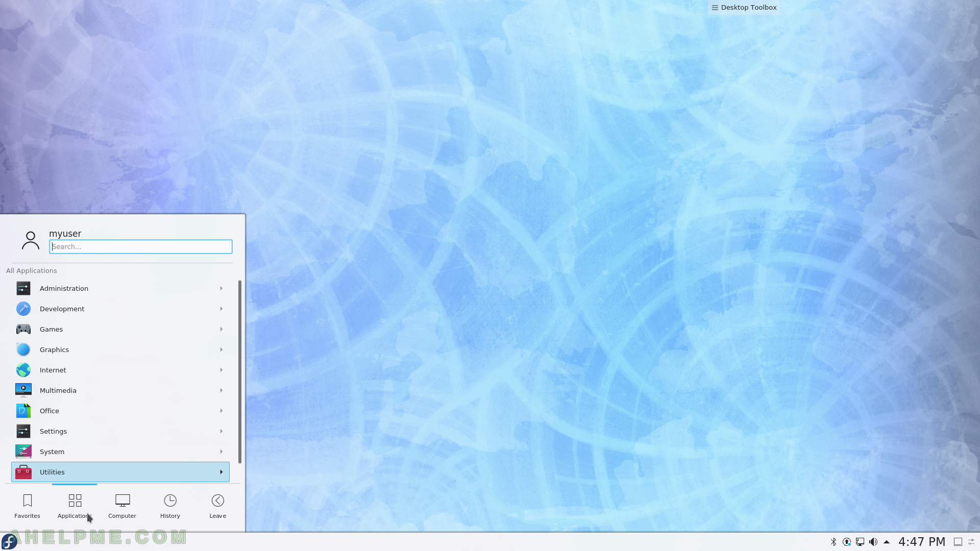Image resolution: width=980 pixels, height=551 pixels.
Task: Expand the Development submenu arrow
Action: 222,309
